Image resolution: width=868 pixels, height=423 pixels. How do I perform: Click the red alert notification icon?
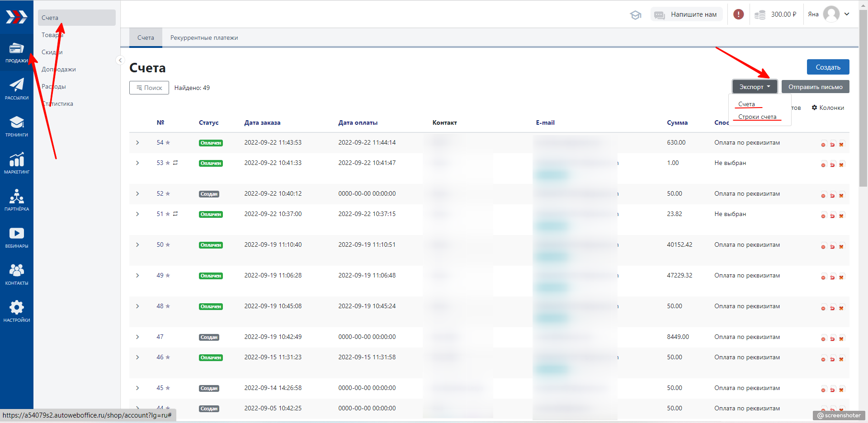738,14
